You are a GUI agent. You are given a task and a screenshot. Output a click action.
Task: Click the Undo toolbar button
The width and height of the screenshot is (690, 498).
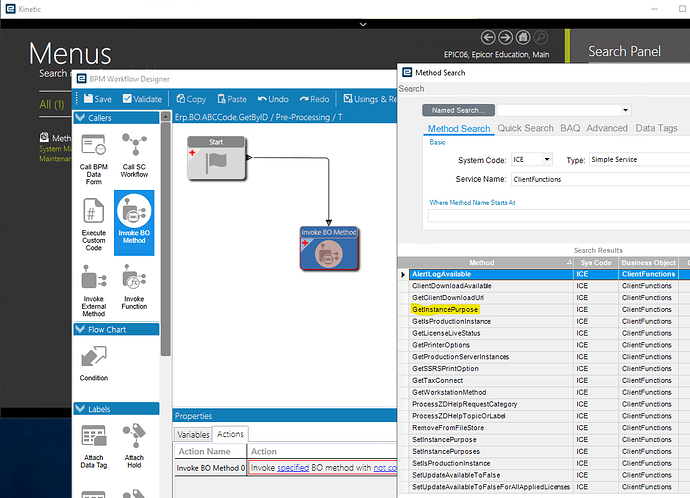(273, 99)
